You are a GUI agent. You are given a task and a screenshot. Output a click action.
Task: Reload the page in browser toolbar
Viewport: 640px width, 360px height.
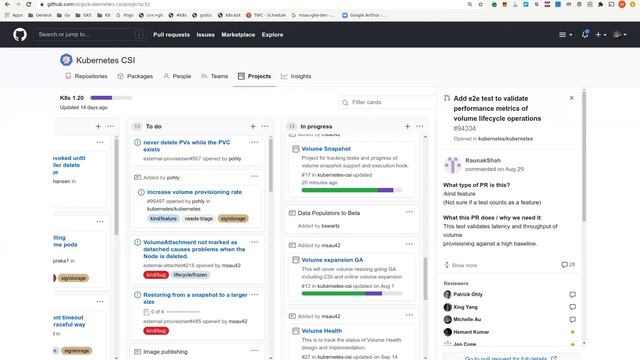(x=28, y=4)
